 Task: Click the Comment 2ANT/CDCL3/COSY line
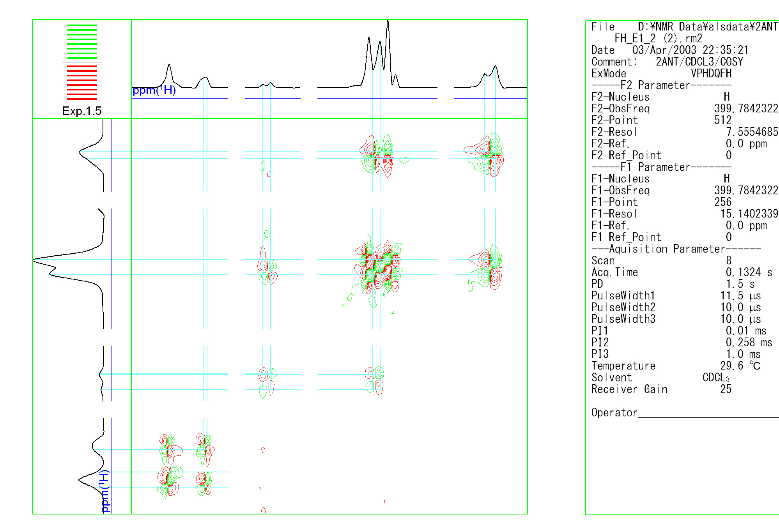667,62
